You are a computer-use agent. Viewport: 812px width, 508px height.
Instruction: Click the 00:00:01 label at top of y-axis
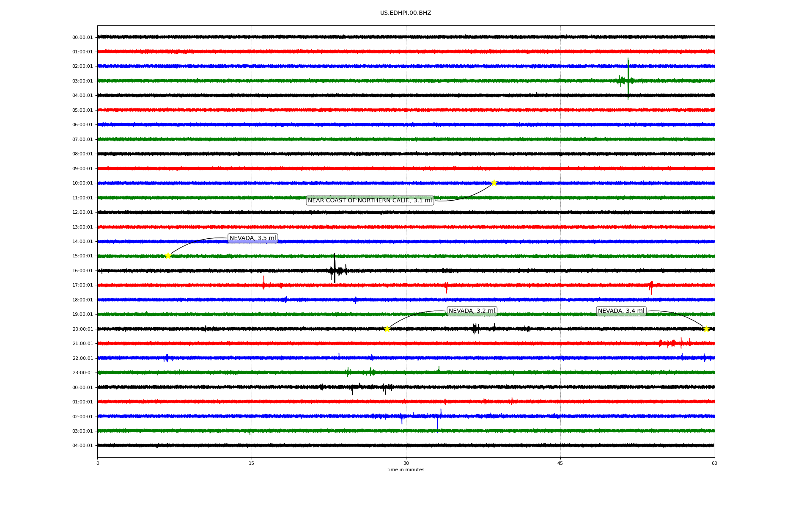[x=82, y=37]
